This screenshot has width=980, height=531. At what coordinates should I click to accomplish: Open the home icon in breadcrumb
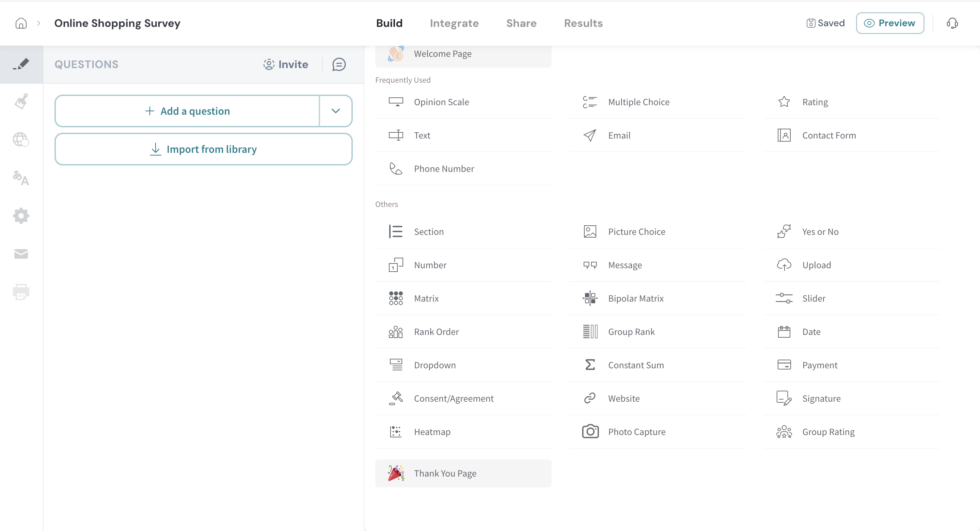pyautogui.click(x=21, y=23)
